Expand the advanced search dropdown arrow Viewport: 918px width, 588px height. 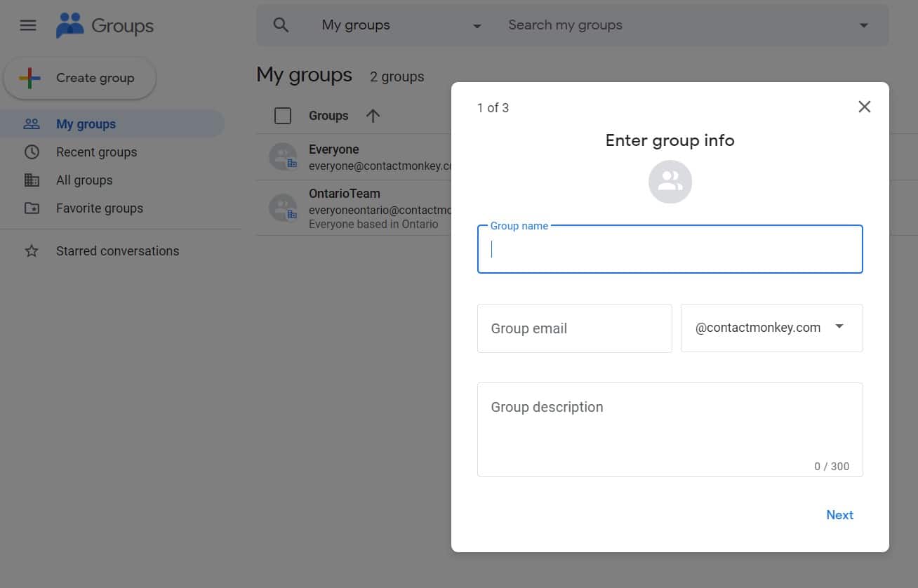pos(863,25)
